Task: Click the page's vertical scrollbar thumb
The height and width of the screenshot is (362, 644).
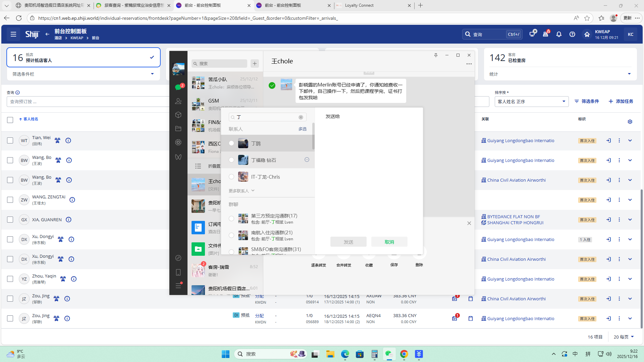Action: click(x=642, y=258)
